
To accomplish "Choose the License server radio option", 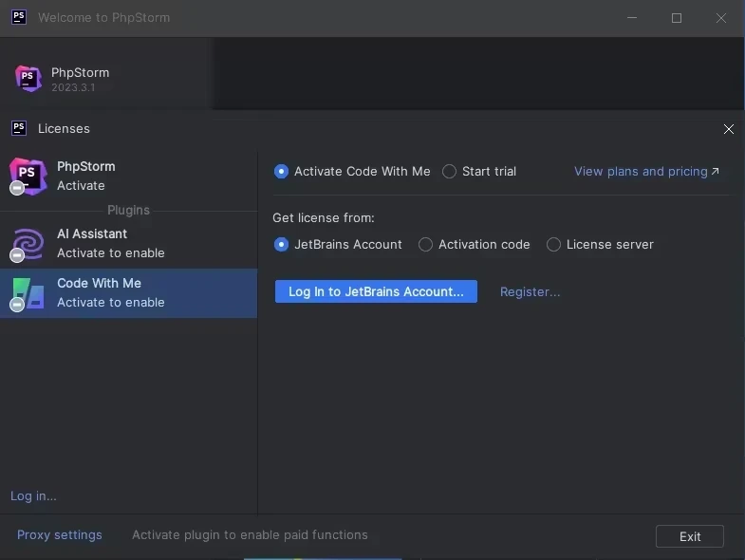I will pos(553,245).
